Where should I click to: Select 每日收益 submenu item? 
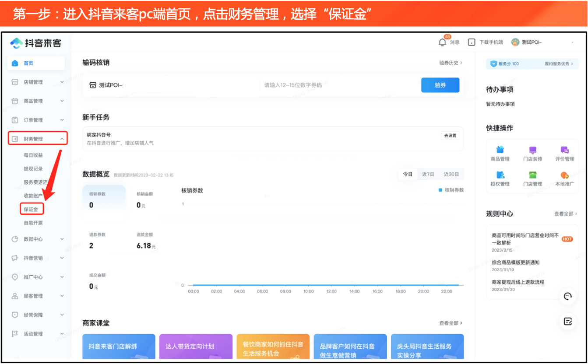point(33,155)
